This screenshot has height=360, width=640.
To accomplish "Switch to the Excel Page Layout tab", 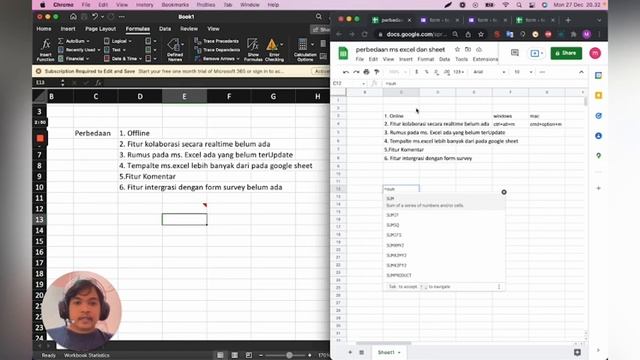I will (x=100, y=29).
